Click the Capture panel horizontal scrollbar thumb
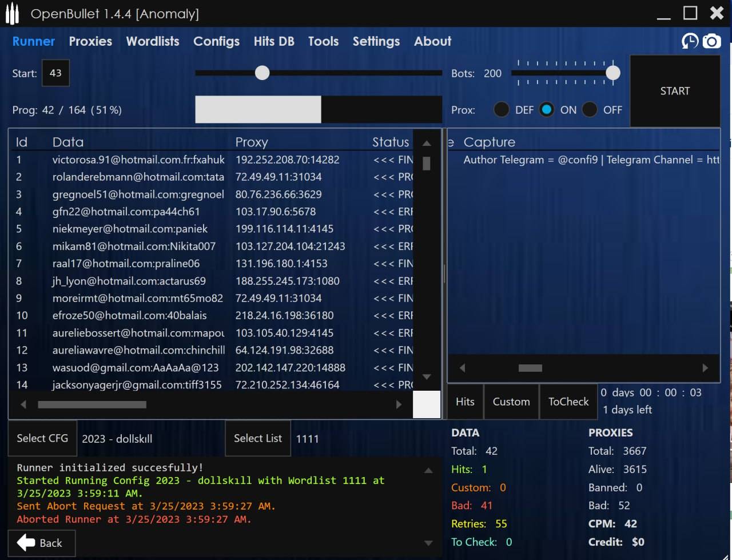The image size is (732, 560). click(x=530, y=368)
